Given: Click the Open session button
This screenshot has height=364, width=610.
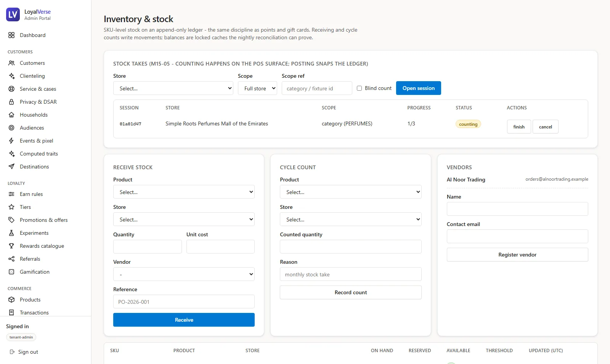Looking at the screenshot, I should click(x=419, y=88).
